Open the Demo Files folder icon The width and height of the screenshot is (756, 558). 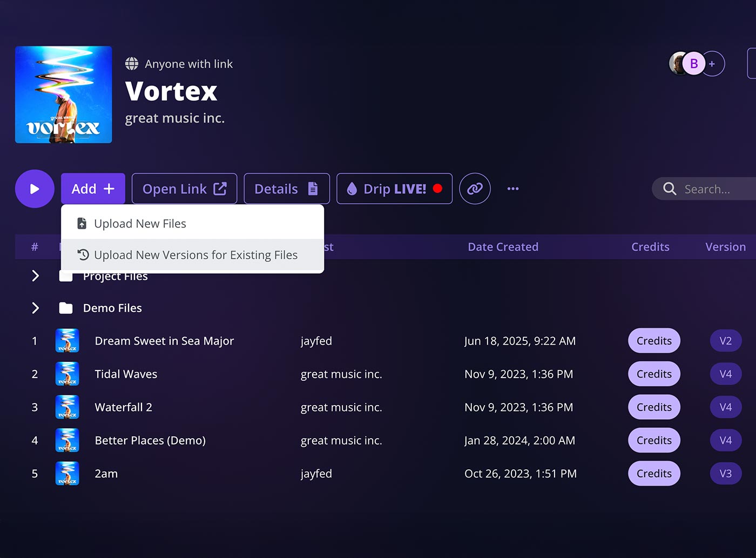click(x=66, y=308)
